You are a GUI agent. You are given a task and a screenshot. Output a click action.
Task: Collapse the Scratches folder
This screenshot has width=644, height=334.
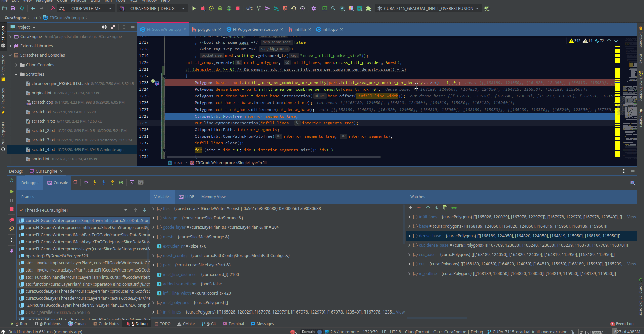click(x=16, y=74)
